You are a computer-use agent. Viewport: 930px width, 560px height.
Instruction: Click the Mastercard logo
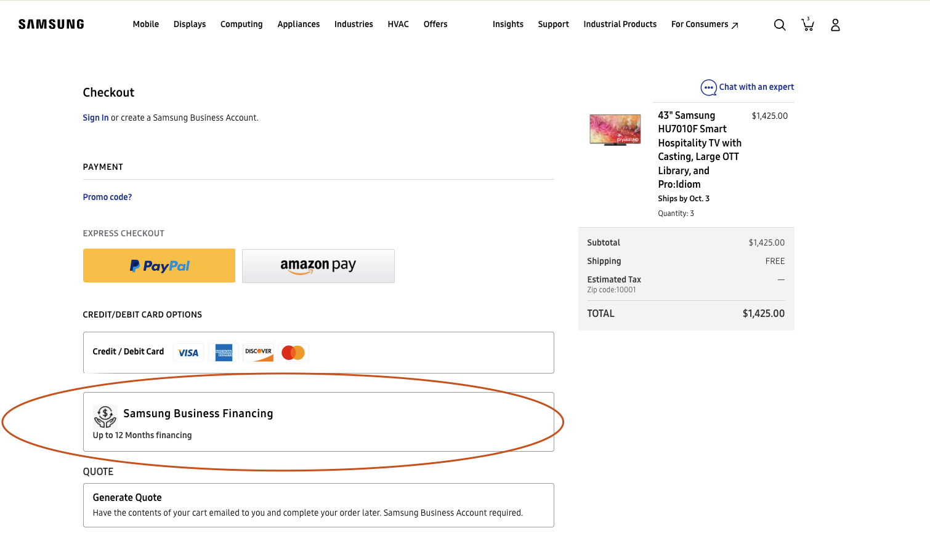point(293,353)
